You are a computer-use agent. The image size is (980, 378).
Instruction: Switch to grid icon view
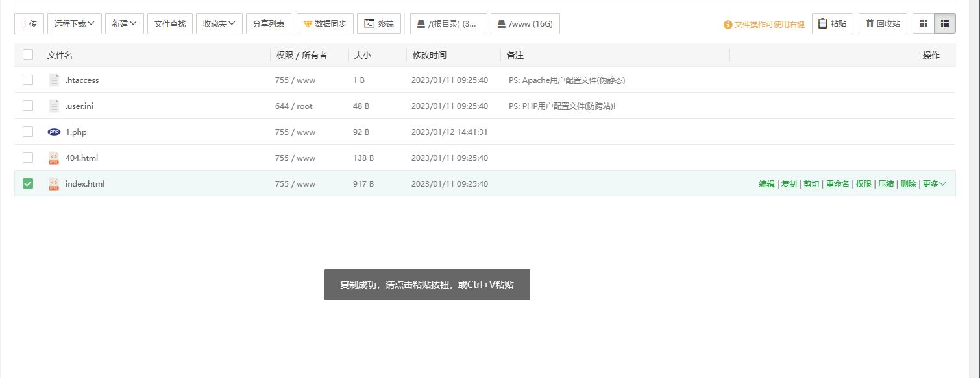pyautogui.click(x=924, y=23)
